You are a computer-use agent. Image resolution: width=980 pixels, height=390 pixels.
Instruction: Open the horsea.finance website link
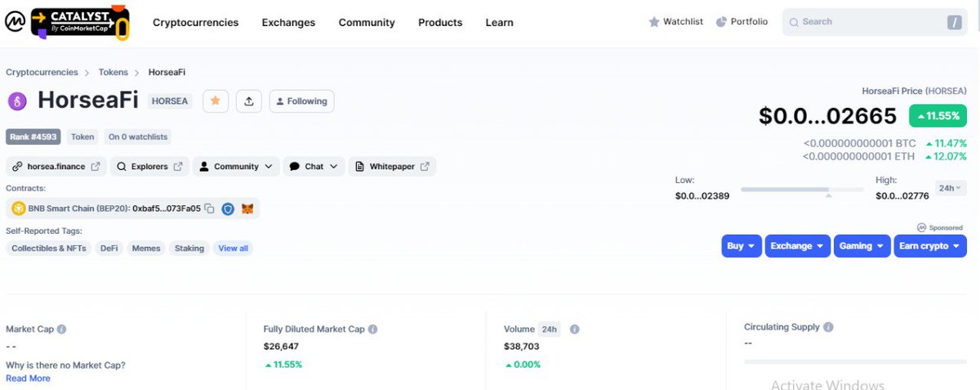[x=56, y=167]
